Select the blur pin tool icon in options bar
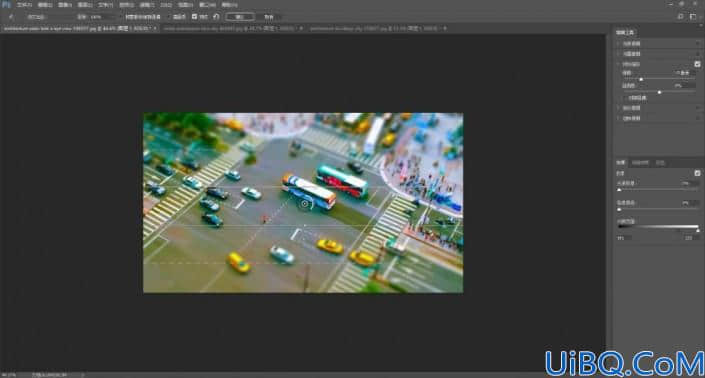This screenshot has width=705, height=378. (x=11, y=17)
